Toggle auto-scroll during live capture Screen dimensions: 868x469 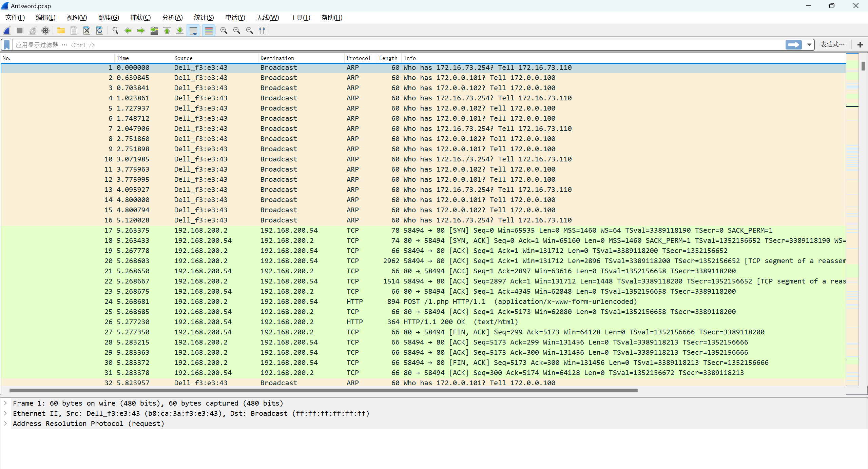193,31
